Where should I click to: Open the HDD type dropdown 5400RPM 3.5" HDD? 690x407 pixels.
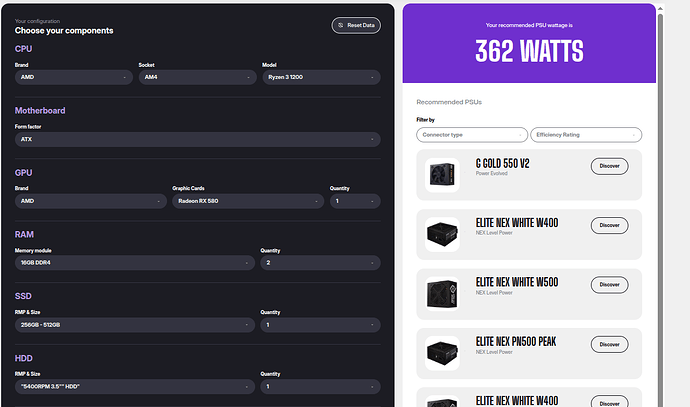(x=135, y=387)
